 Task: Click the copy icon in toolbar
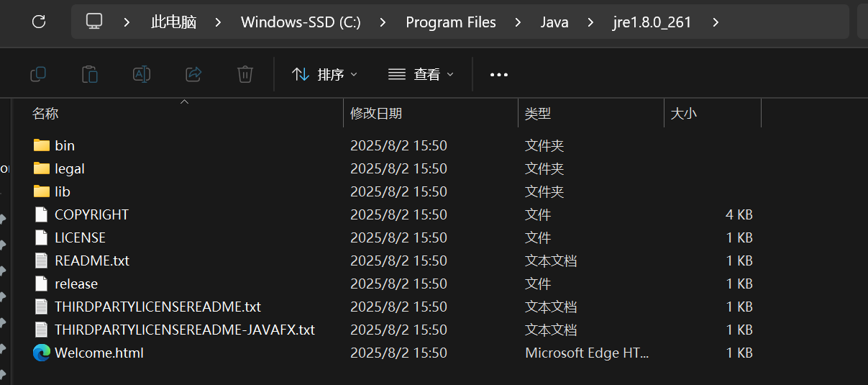pos(38,74)
